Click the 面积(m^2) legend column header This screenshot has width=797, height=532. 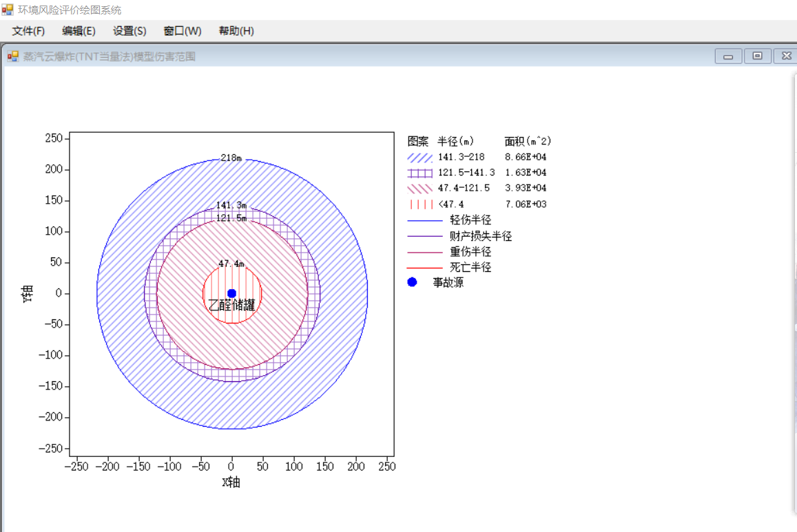[528, 141]
